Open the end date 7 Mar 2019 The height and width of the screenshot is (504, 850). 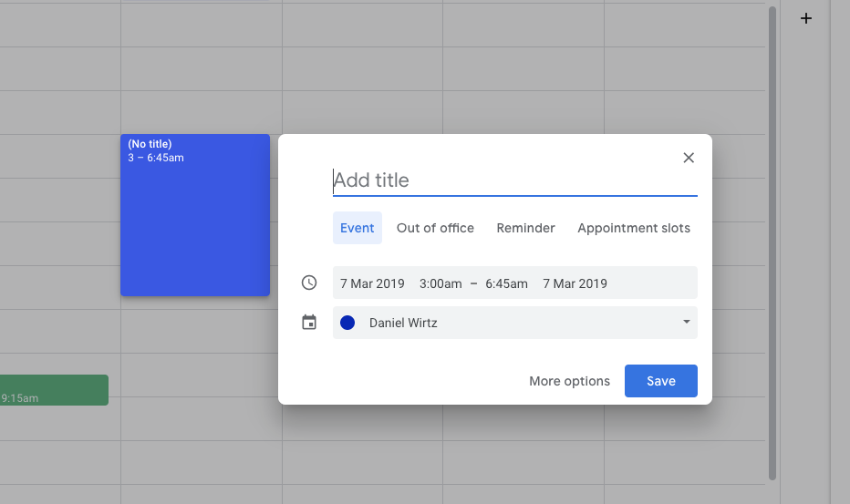(x=575, y=283)
